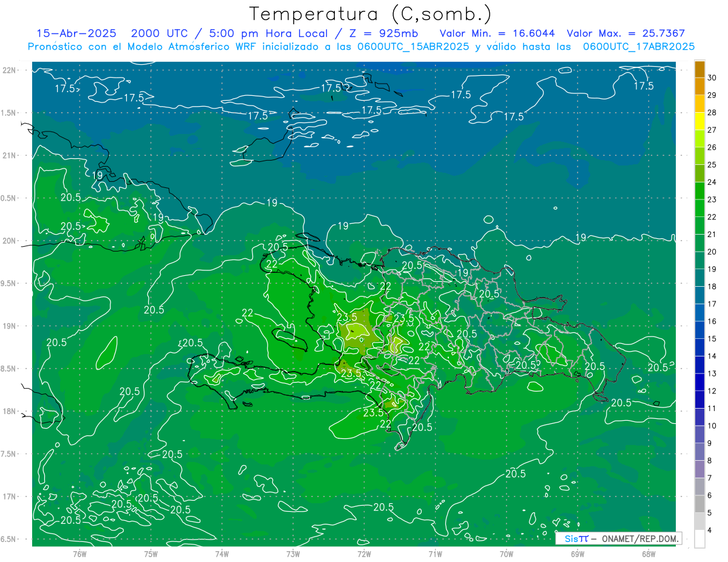The height and width of the screenshot is (562, 728).
Task: Click the color scale label "18"
Action: click(x=712, y=286)
